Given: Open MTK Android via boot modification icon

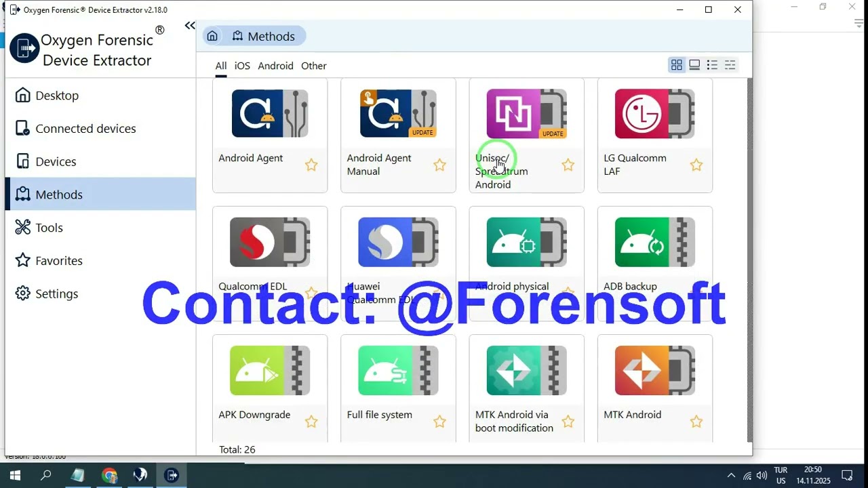Looking at the screenshot, I should click(526, 371).
